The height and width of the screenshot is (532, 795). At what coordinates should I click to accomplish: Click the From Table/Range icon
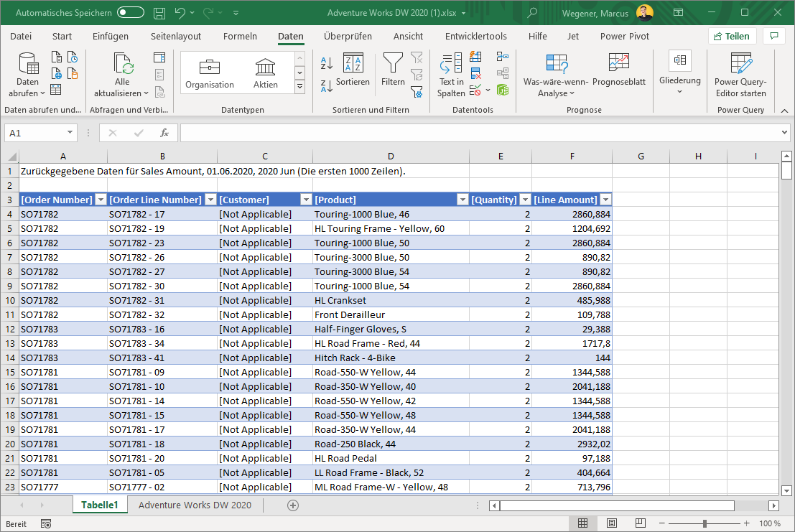[x=56, y=90]
